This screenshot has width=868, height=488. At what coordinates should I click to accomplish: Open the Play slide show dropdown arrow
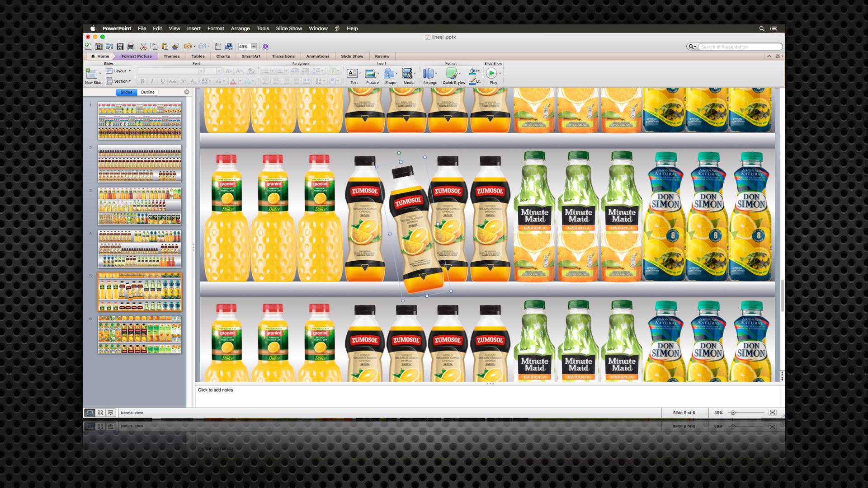point(500,73)
